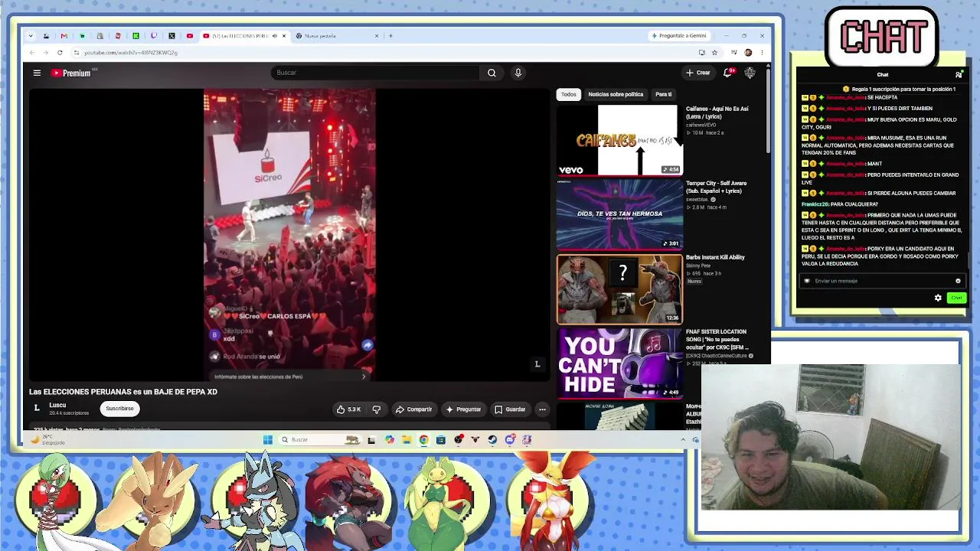Image resolution: width=980 pixels, height=551 pixels.
Task: Open the Luscu channel avatar
Action: (37, 409)
